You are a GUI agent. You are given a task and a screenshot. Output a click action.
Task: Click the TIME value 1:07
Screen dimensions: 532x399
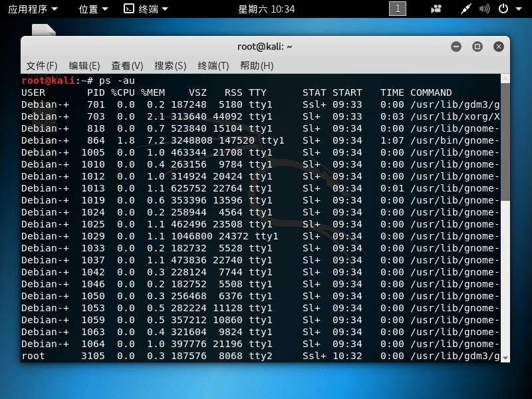coord(392,140)
